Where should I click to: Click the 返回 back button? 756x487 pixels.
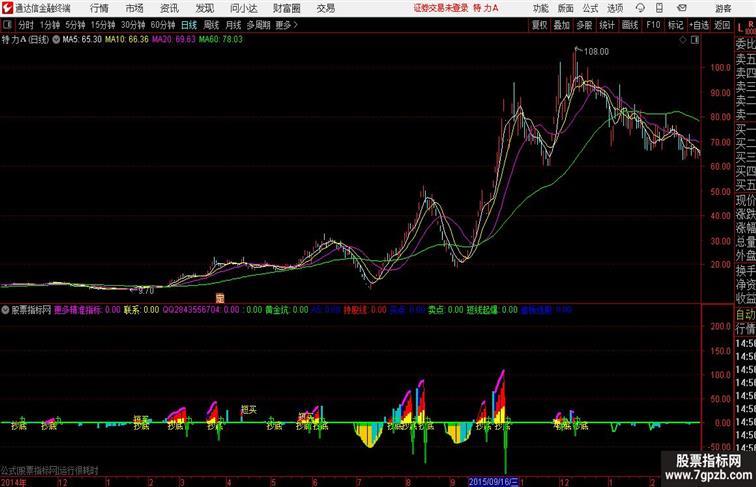pos(722,25)
